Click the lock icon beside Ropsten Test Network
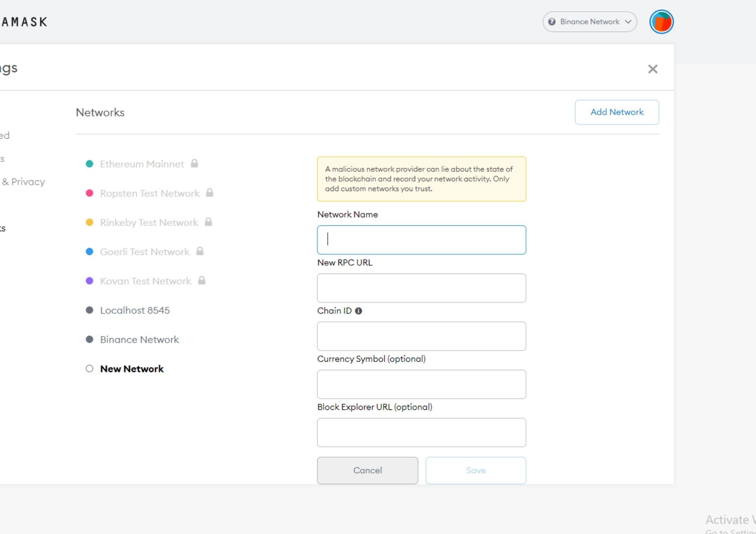The height and width of the screenshot is (534, 756). click(209, 192)
